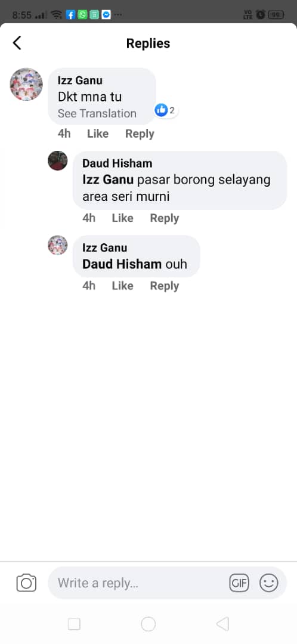
Task: Tap the Android recent apps square button
Action: coord(74,624)
